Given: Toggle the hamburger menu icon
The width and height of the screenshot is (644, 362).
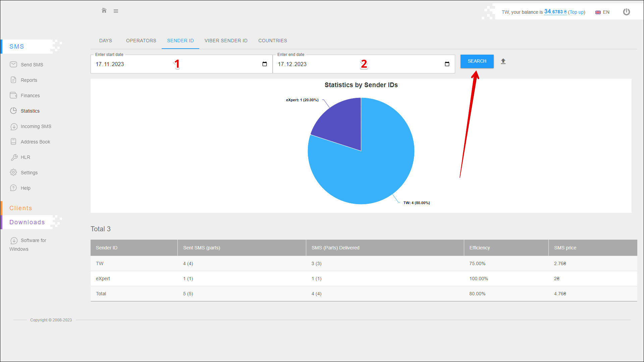Looking at the screenshot, I should click(116, 11).
